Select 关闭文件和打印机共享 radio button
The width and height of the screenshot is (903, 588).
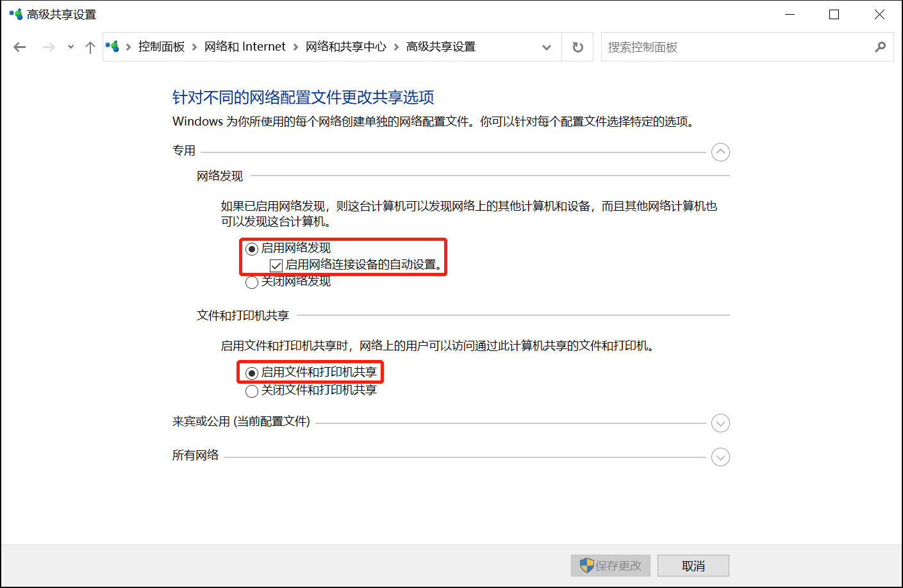point(252,391)
